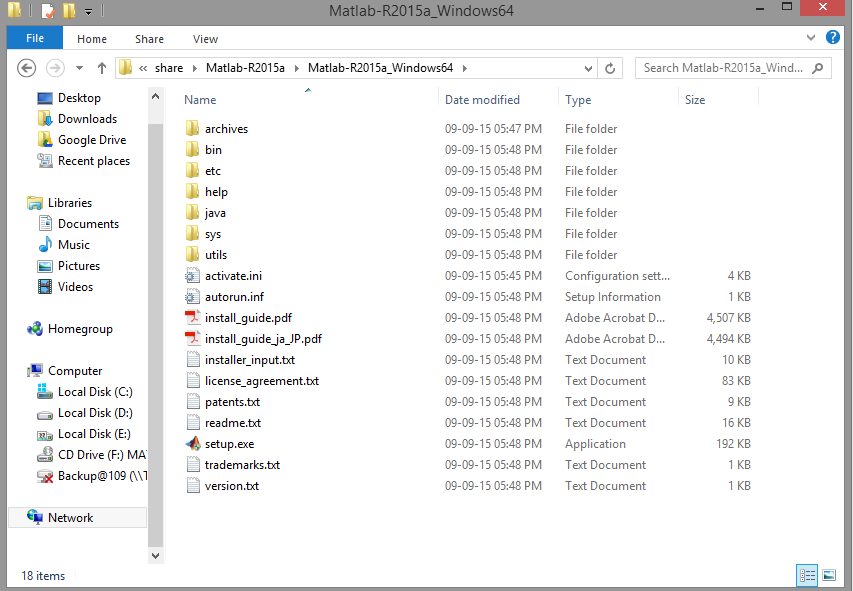Open the Google Drive sidebar icon
This screenshot has width=853, height=591.
45,140
